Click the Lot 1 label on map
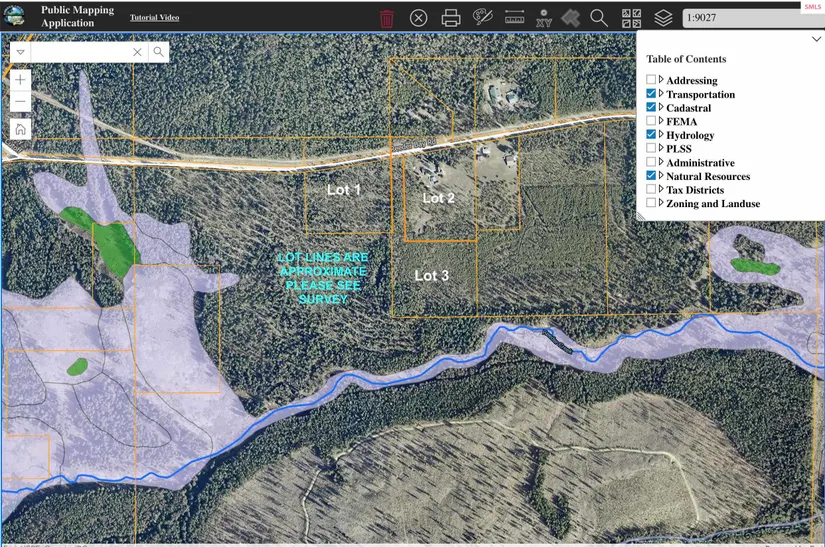The image size is (825, 547). pyautogui.click(x=344, y=190)
